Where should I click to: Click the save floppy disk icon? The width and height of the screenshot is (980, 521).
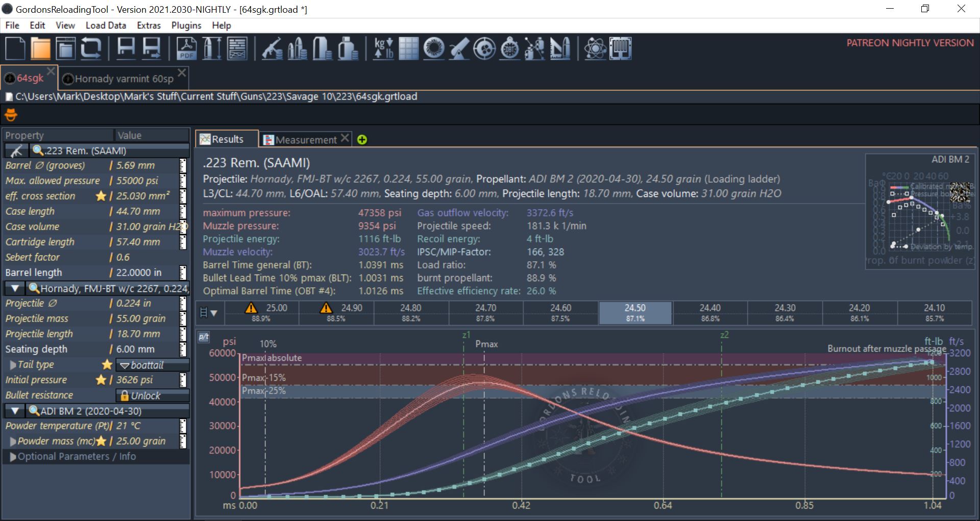pos(126,49)
